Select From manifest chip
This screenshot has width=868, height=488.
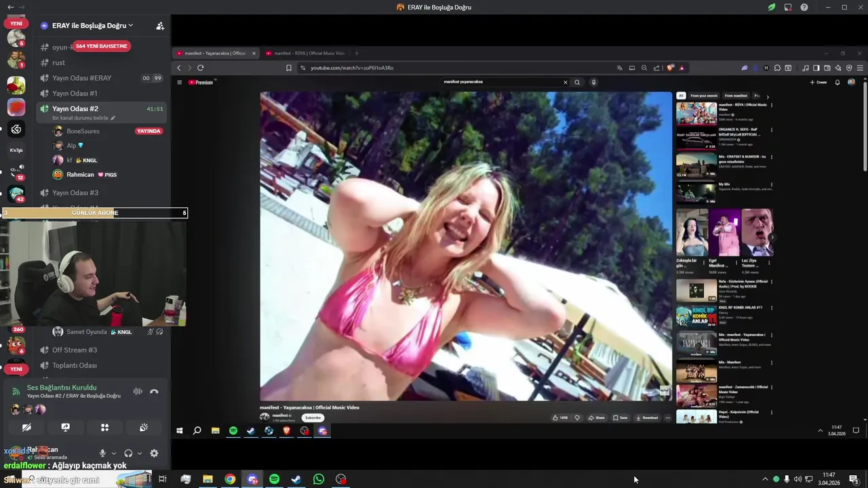[736, 96]
